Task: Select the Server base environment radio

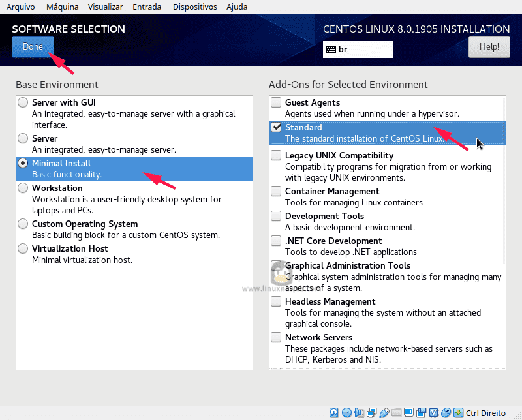Action: (23, 138)
